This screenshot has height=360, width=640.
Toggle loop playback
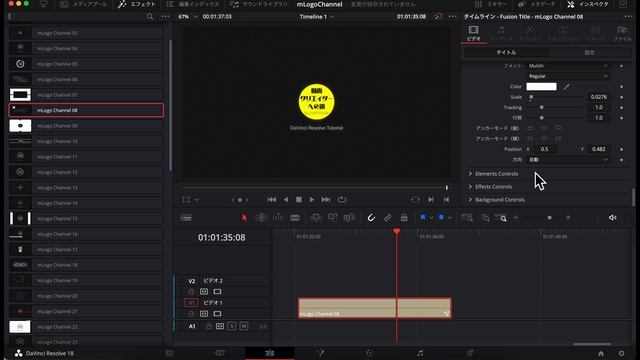[342, 200]
